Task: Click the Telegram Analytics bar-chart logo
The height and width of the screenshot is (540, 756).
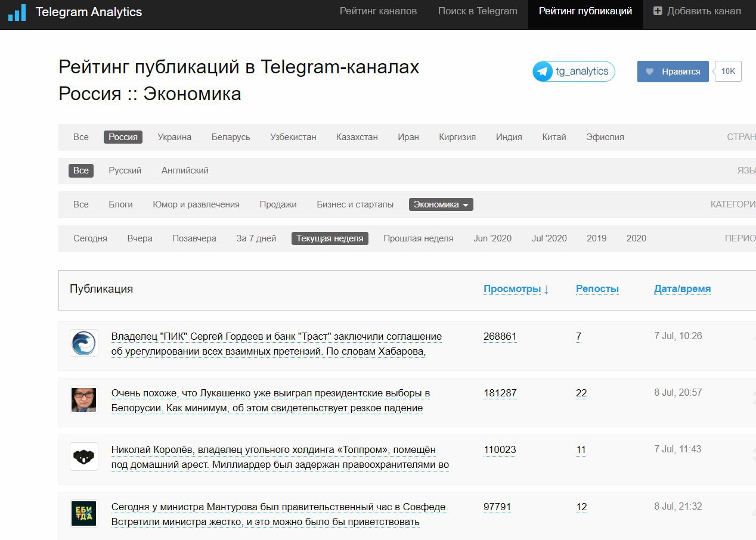Action: [x=17, y=12]
